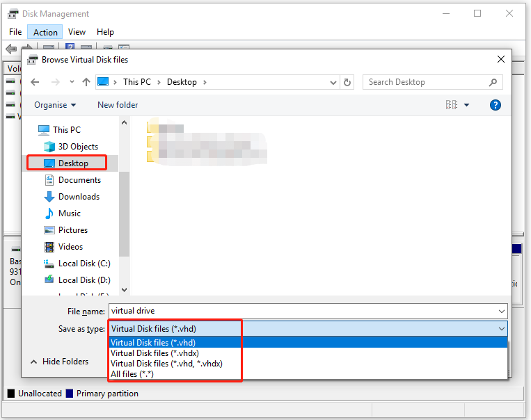Open Downloads folder in navigation pane
Screen dimensions: 531x420
[x=78, y=197]
